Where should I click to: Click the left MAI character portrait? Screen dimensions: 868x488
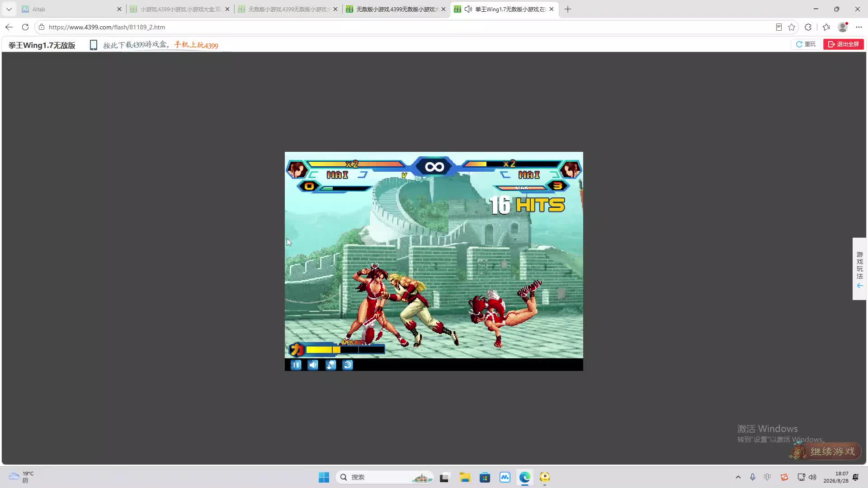click(297, 170)
